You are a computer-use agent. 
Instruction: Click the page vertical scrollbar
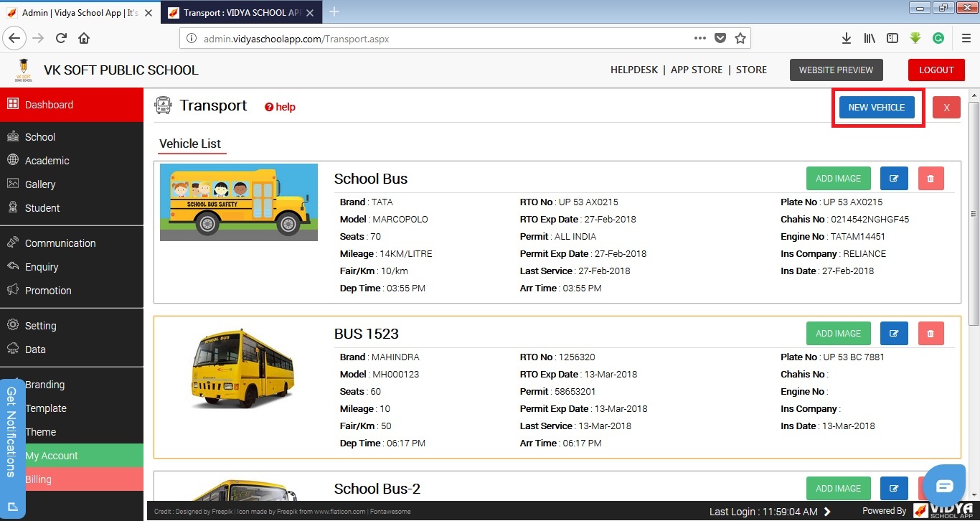974,215
